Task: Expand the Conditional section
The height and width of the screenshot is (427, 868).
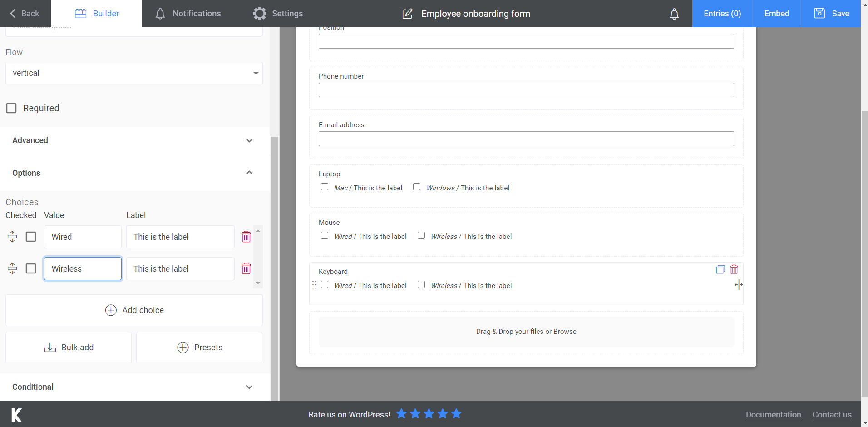Action: click(x=249, y=387)
